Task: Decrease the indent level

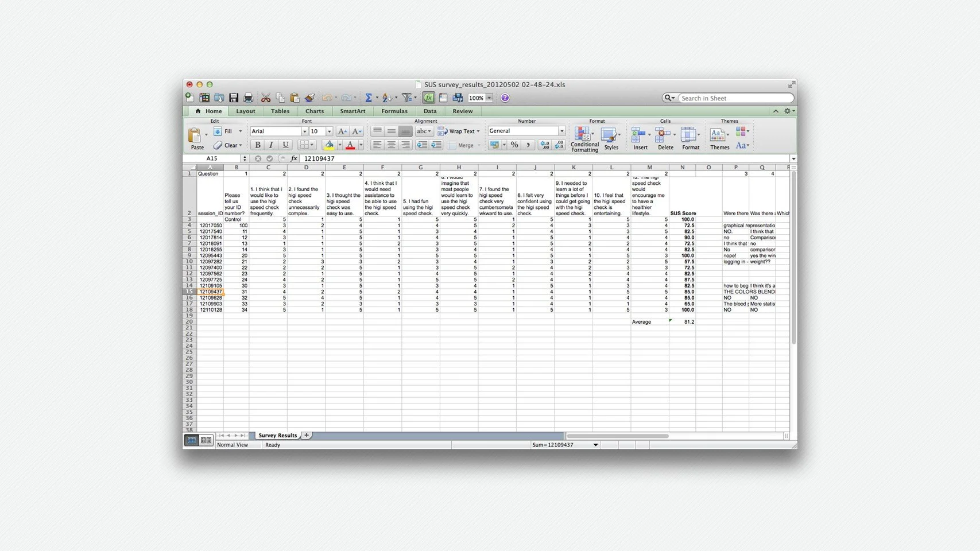Action: 421,145
